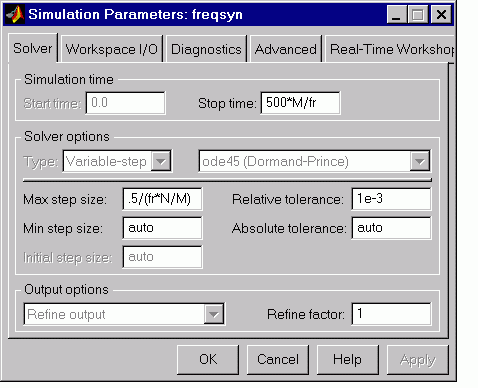Click the "Simulation time" group heading

(69, 79)
